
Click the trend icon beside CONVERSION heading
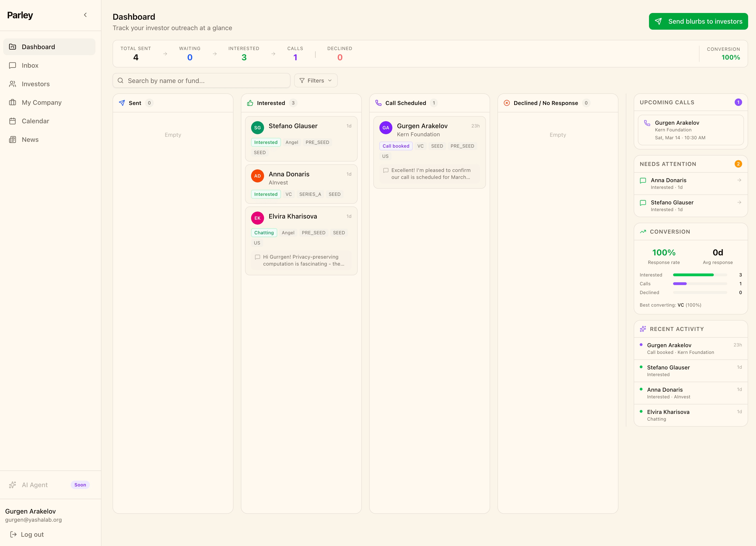coord(643,231)
